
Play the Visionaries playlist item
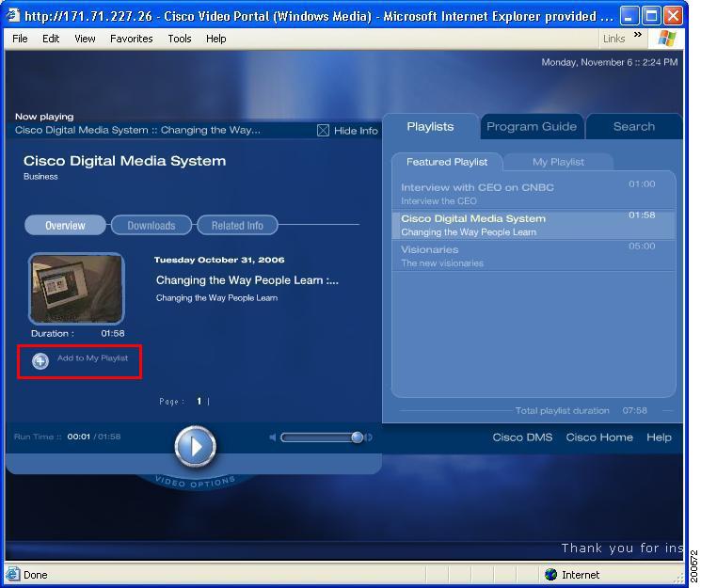click(533, 256)
